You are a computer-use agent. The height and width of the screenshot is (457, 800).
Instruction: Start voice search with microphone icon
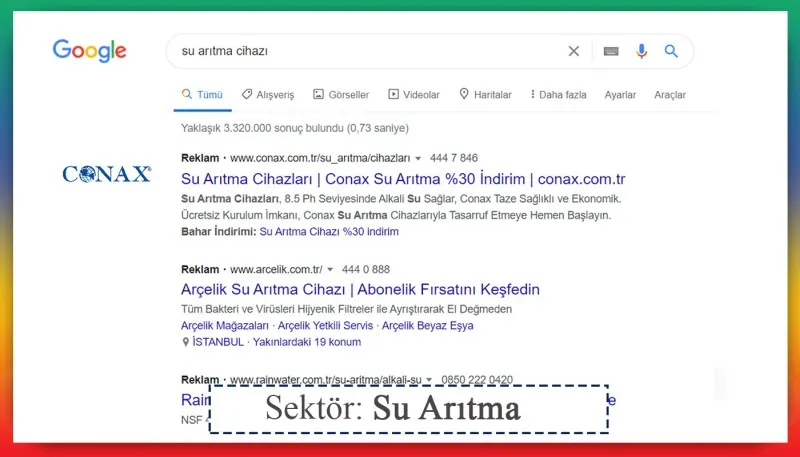coord(641,51)
